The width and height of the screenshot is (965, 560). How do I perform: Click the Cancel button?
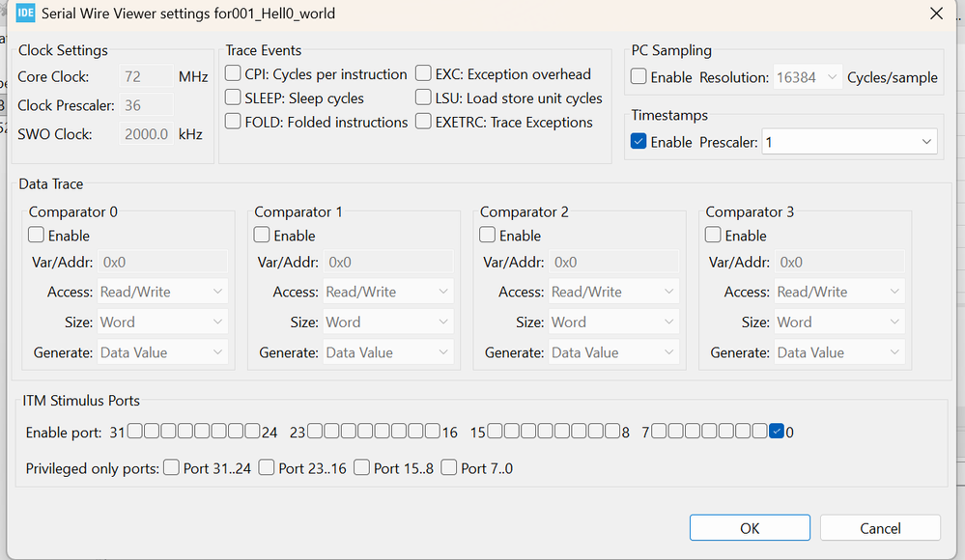click(879, 528)
